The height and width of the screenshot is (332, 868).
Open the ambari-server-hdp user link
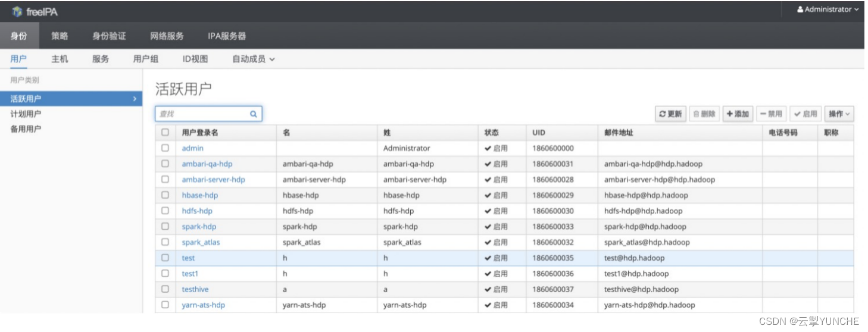213,179
